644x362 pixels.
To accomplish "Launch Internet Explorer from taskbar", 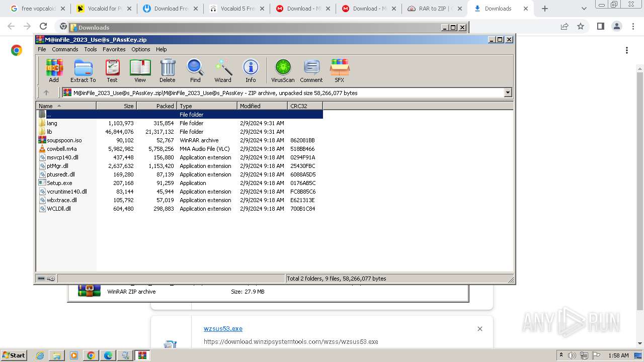I will click(40, 355).
